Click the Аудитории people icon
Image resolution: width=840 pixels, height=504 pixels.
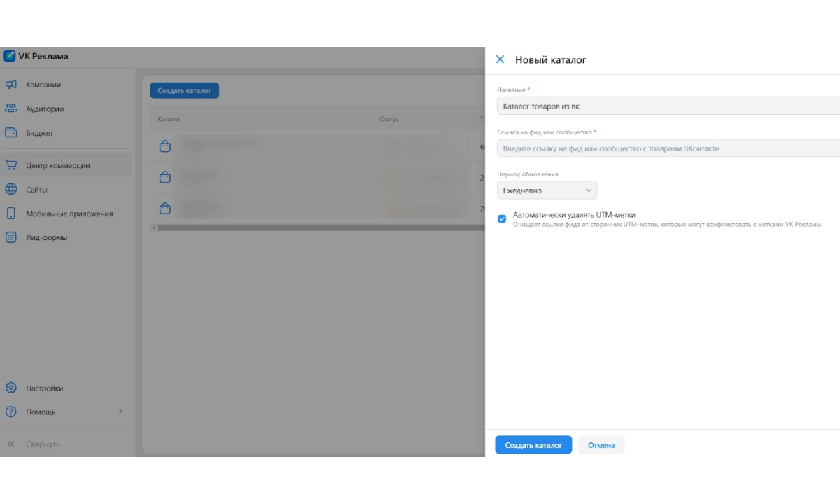[x=11, y=108]
